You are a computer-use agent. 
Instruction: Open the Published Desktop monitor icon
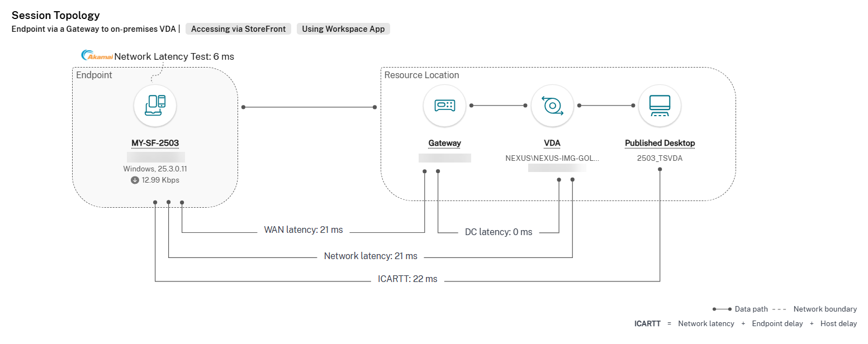[660, 106]
